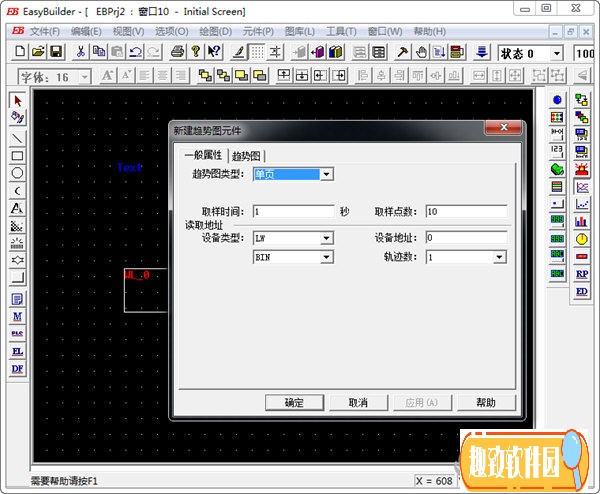The image size is (600, 494).
Task: Click the download arrow icon
Action: (482, 52)
